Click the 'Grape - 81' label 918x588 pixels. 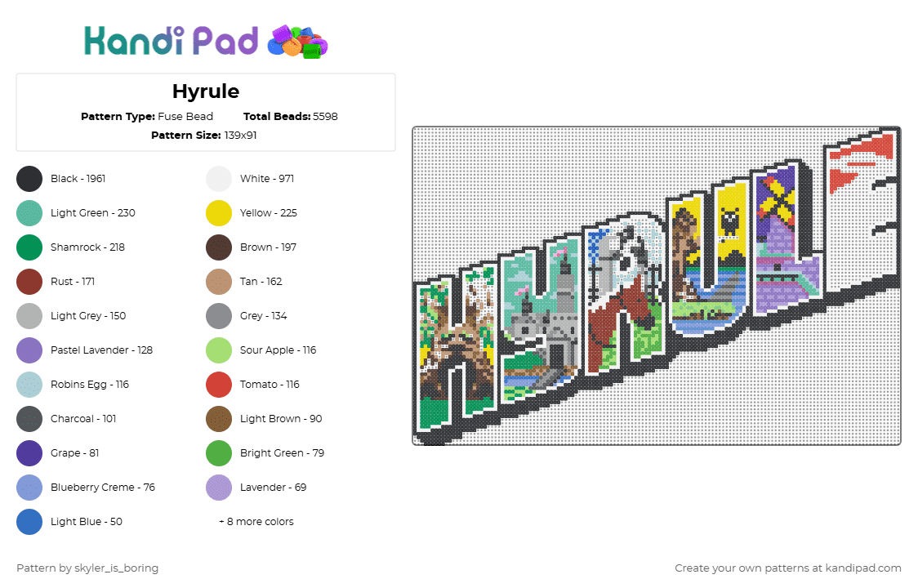[74, 453]
